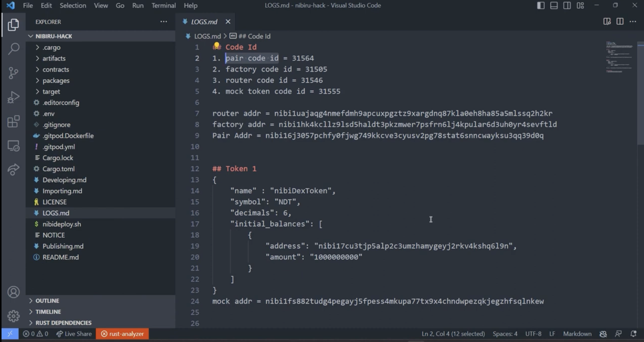Open nibideploy.sh in the explorer

(x=100, y=224)
